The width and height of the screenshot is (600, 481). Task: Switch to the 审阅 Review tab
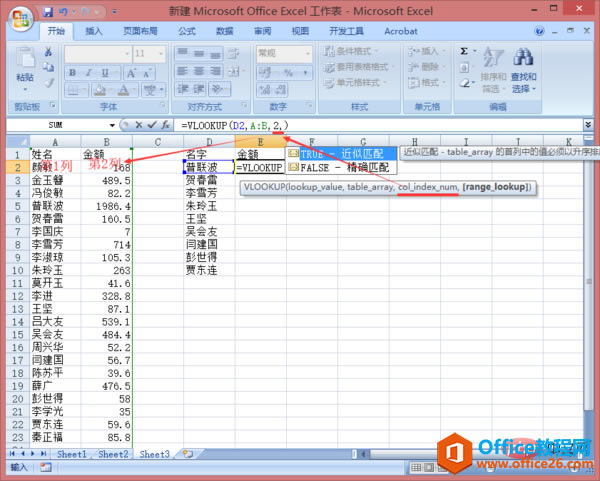(x=262, y=31)
